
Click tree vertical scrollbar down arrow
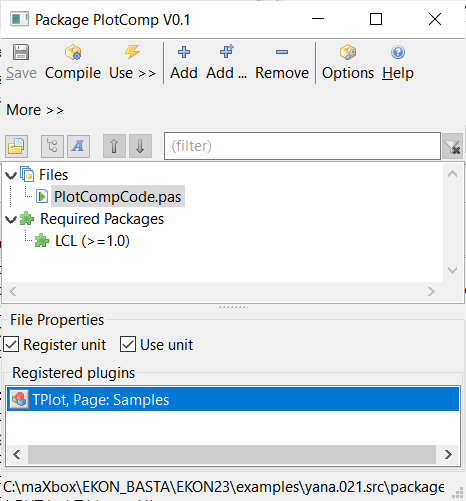[452, 270]
